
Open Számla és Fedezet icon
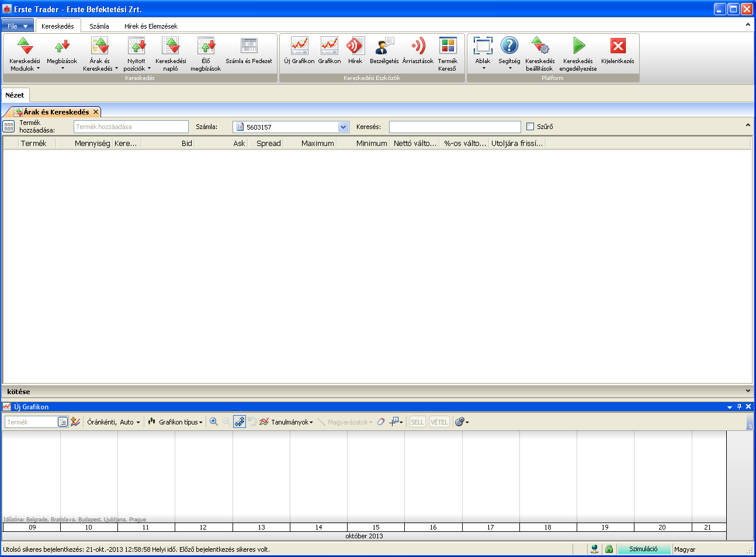click(x=249, y=46)
